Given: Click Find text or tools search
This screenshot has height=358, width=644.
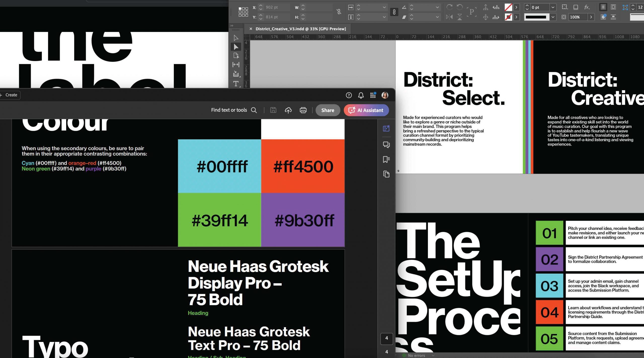Looking at the screenshot, I should [234, 110].
